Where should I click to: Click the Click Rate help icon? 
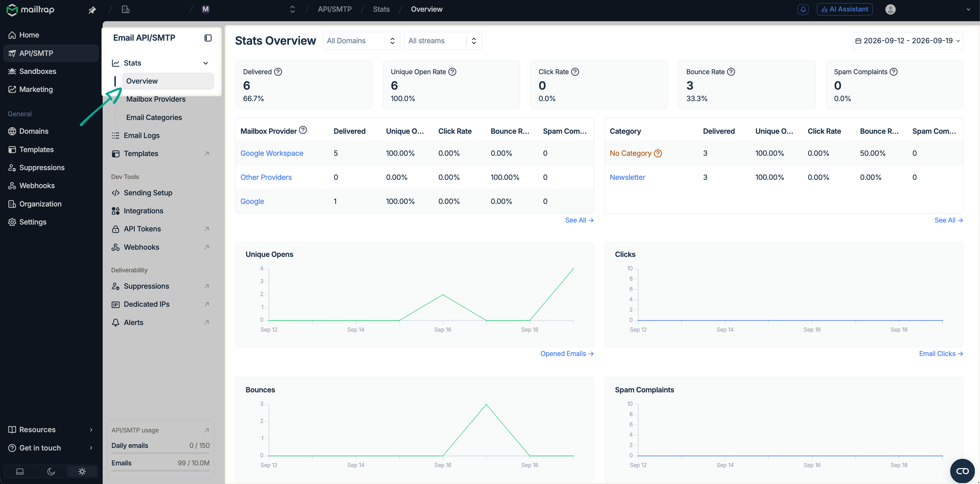click(x=575, y=71)
